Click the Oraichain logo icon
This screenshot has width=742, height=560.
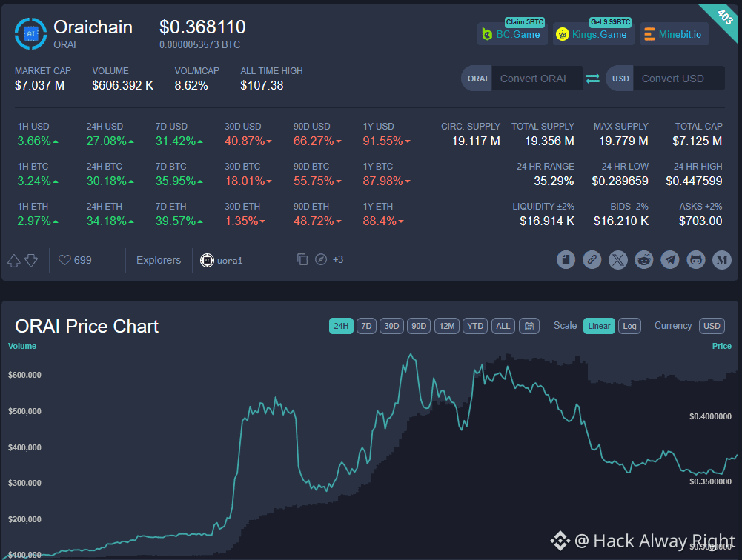[30, 33]
